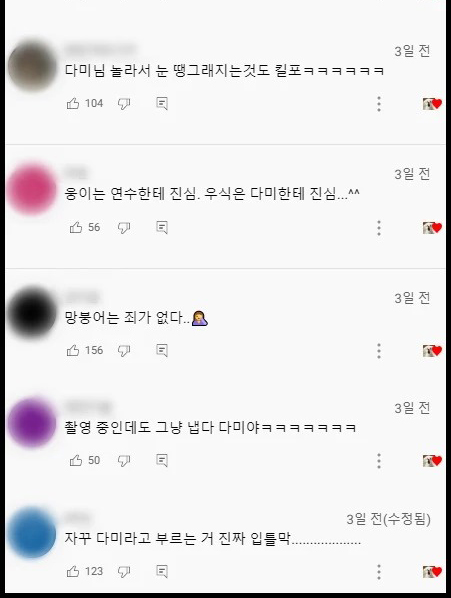
Task: Open the pink avatar commenter's profile
Action: pyautogui.click(x=32, y=190)
